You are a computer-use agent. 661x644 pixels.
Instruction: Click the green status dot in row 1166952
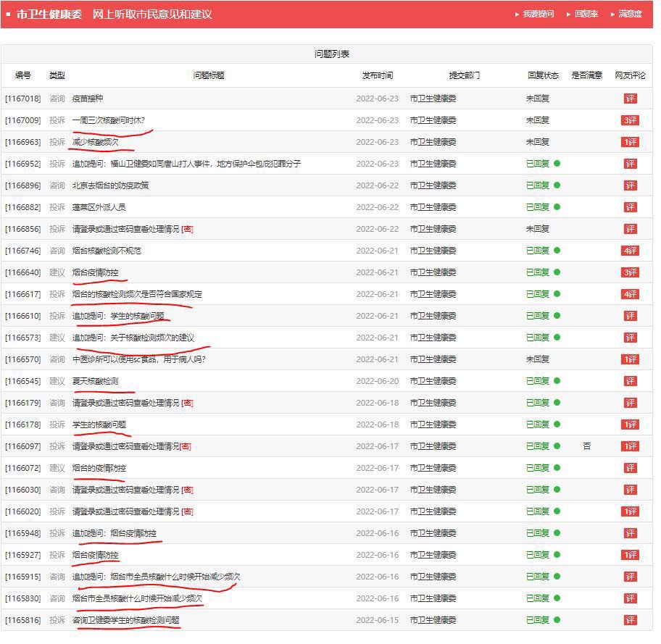tap(557, 164)
